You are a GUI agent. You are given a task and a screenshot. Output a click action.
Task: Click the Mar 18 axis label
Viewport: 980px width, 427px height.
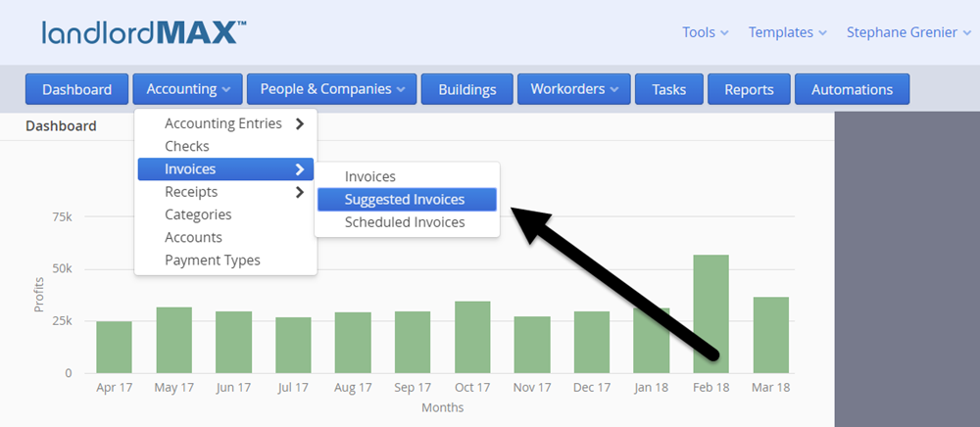coord(771,388)
